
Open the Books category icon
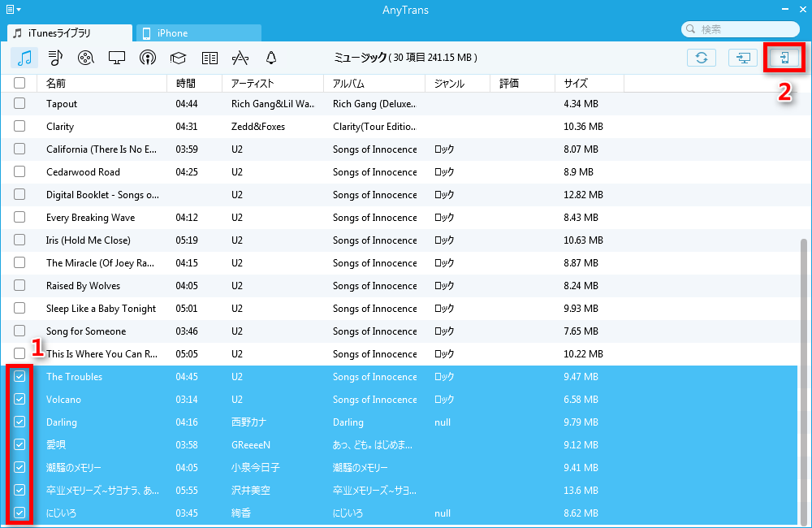click(x=209, y=58)
